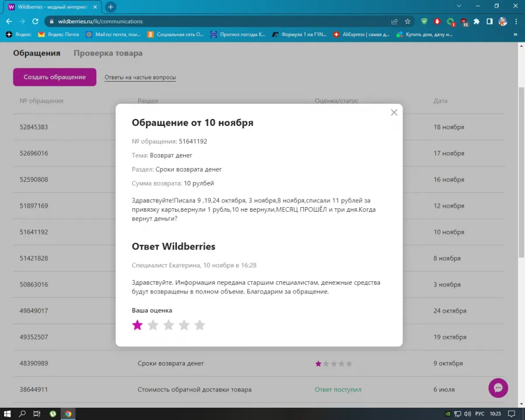
Task: Close the Wildberries browser tab
Action: coord(95,6)
